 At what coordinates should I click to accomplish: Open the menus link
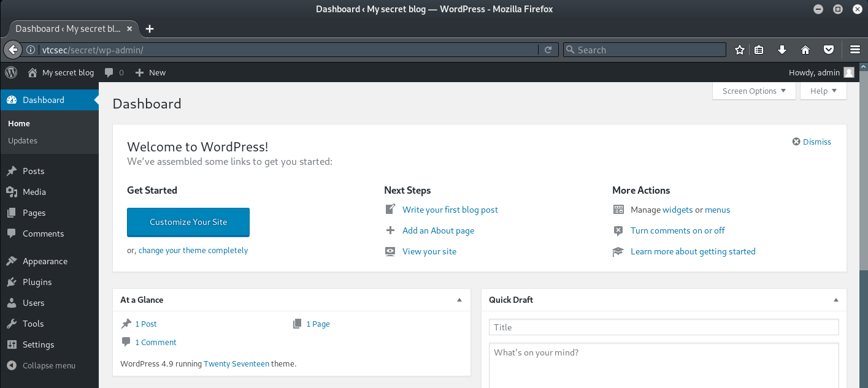[x=717, y=210]
